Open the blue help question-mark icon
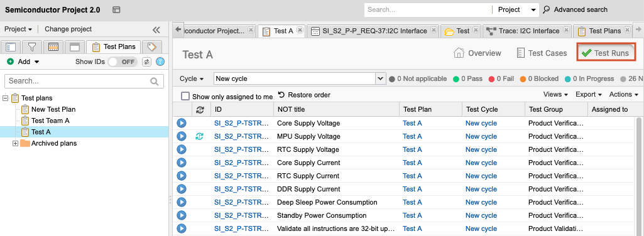The image size is (644, 236). tap(160, 62)
